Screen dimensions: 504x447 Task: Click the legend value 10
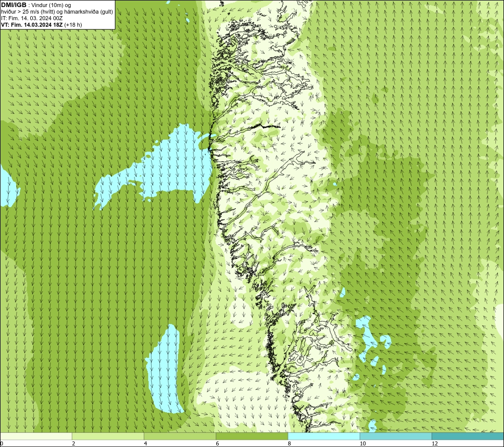[363, 443]
